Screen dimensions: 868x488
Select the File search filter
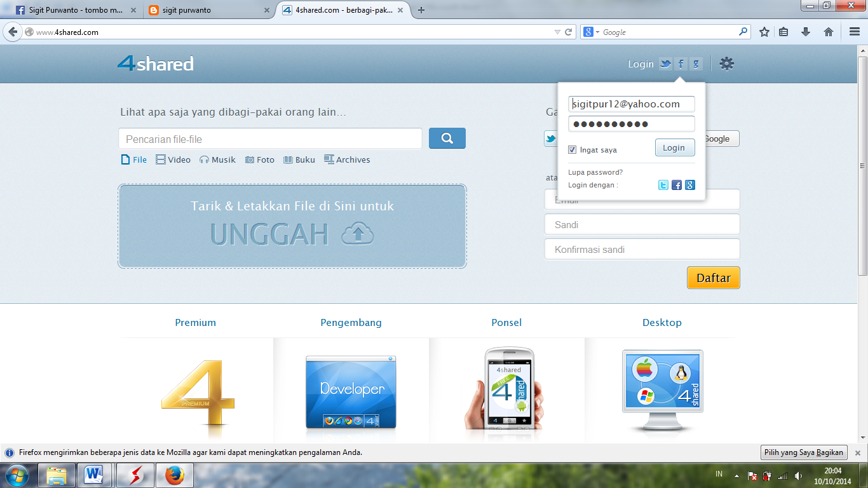pyautogui.click(x=134, y=159)
